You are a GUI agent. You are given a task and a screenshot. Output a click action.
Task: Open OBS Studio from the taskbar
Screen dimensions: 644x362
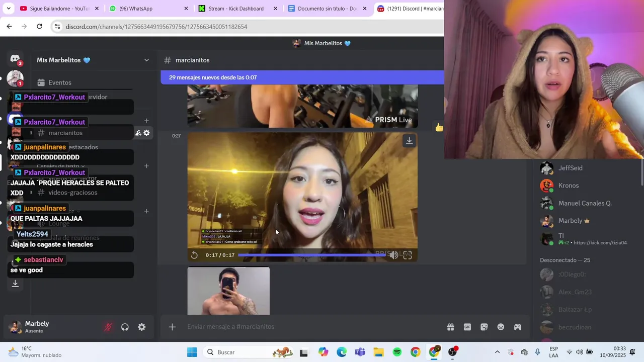pos(453,352)
